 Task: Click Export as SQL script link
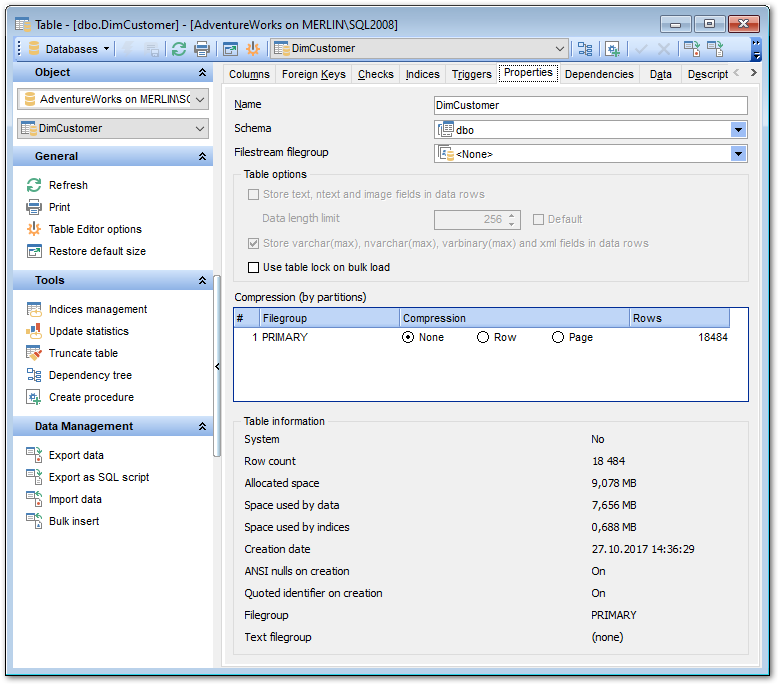99,477
